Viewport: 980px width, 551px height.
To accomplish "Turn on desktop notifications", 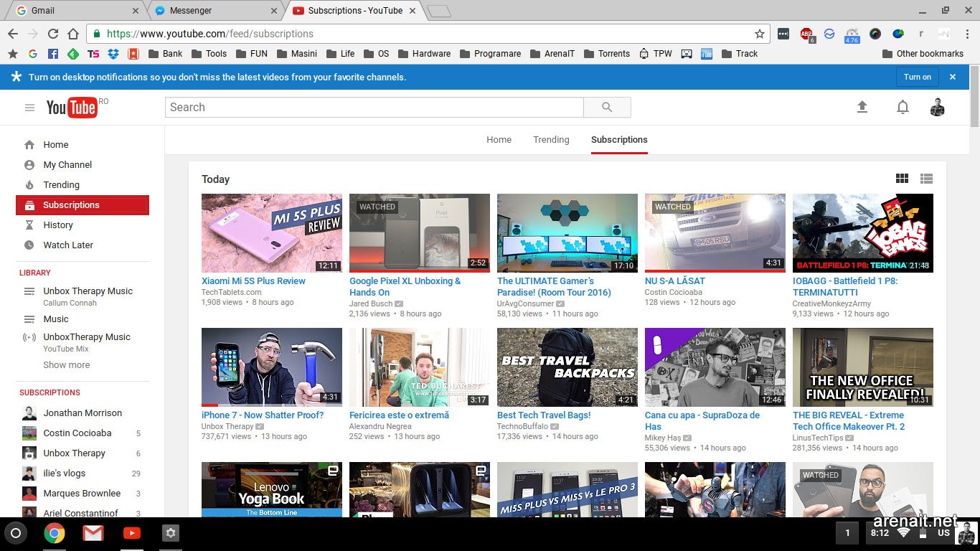I will pyautogui.click(x=917, y=77).
